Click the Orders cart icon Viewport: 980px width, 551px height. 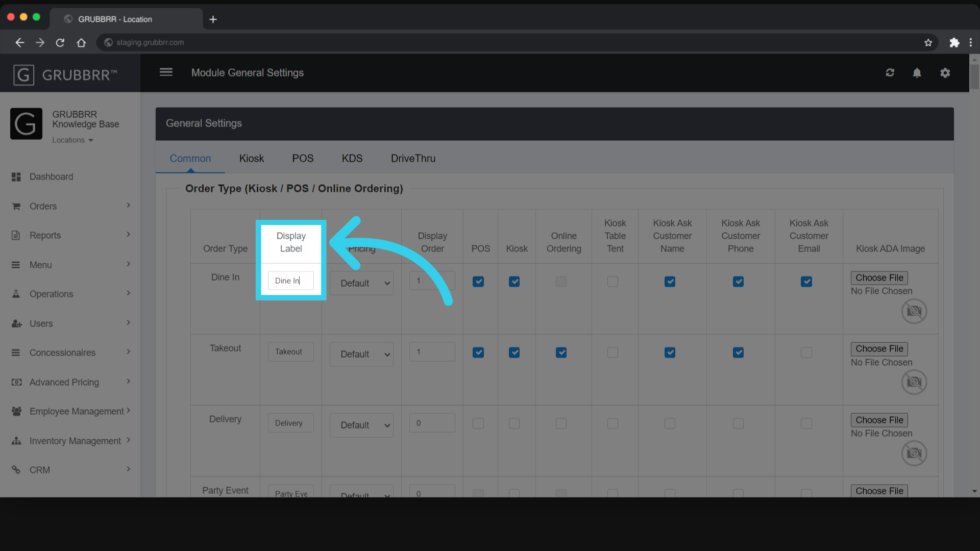click(16, 206)
